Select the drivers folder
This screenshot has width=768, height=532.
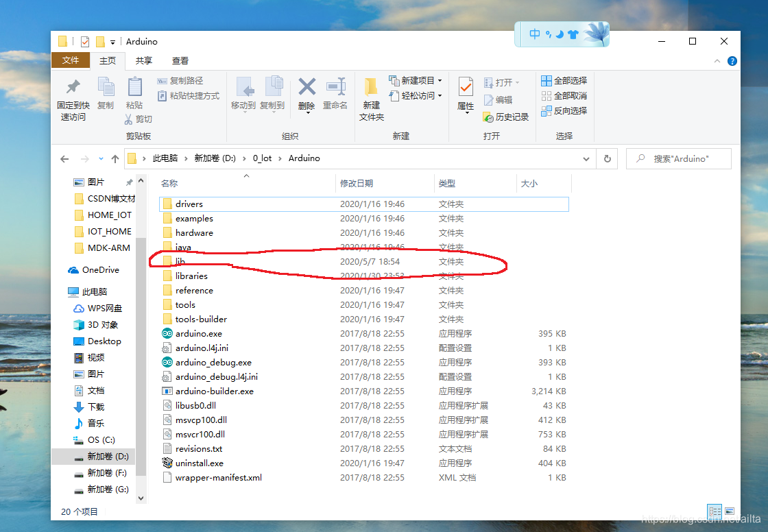tap(364, 204)
